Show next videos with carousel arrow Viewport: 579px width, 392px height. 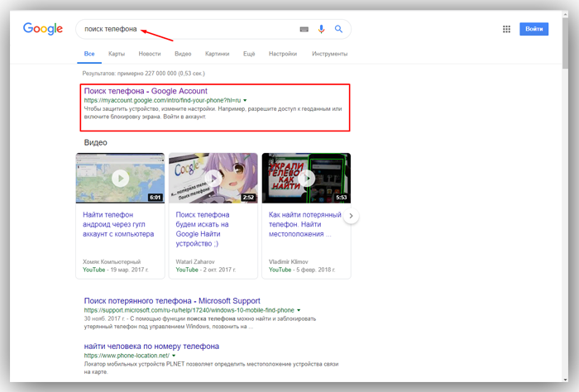click(x=352, y=216)
